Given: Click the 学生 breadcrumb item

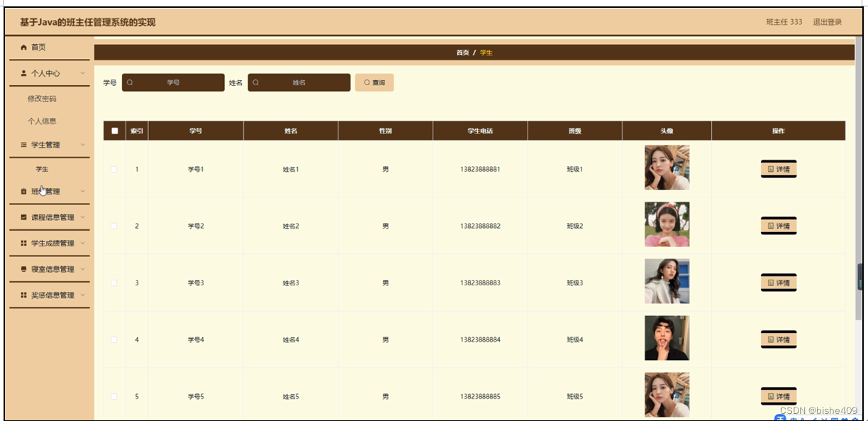Looking at the screenshot, I should (x=486, y=53).
